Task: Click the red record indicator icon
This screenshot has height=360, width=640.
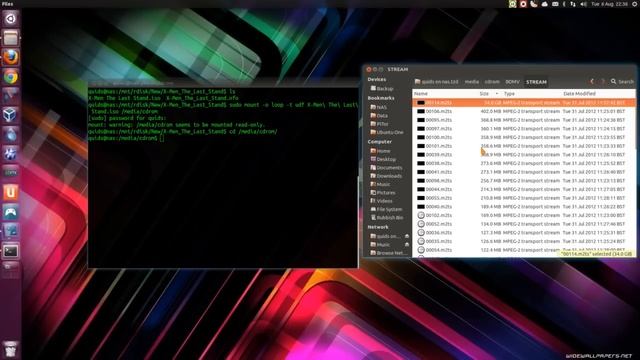Action: coord(523,4)
